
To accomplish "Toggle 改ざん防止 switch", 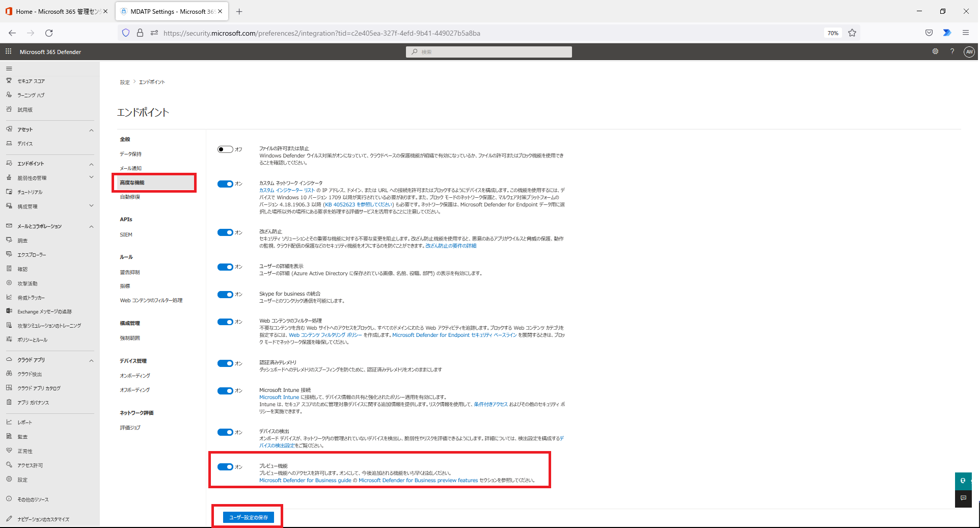I will click(x=225, y=232).
